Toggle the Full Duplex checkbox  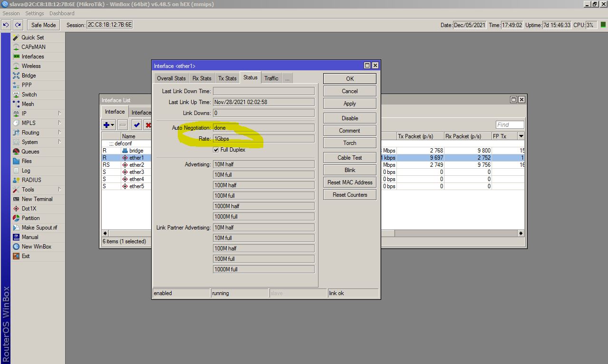[216, 150]
